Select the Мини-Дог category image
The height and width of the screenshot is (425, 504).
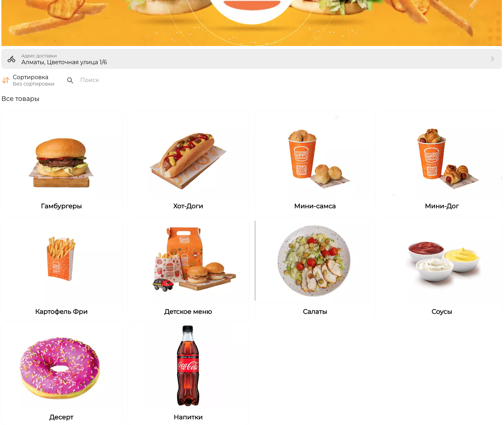(442, 157)
